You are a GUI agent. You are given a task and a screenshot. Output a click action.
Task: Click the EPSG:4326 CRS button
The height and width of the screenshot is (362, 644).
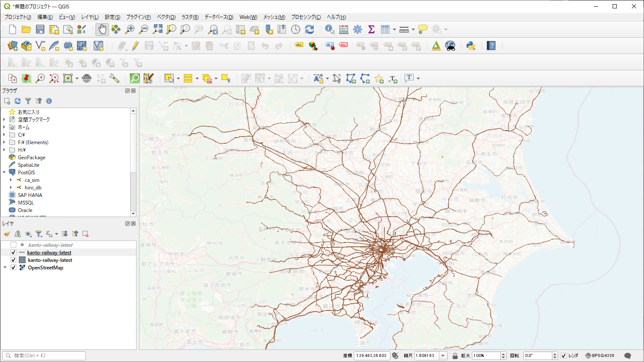click(600, 356)
